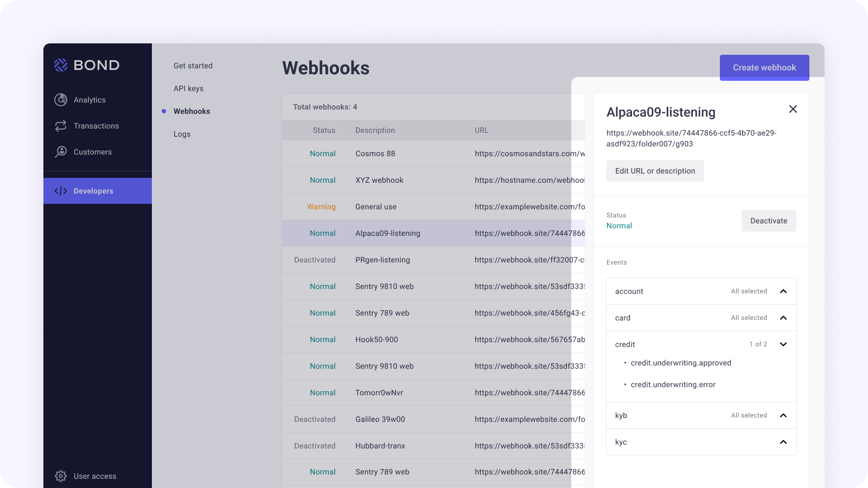Click the Warning status label

pyautogui.click(x=321, y=207)
